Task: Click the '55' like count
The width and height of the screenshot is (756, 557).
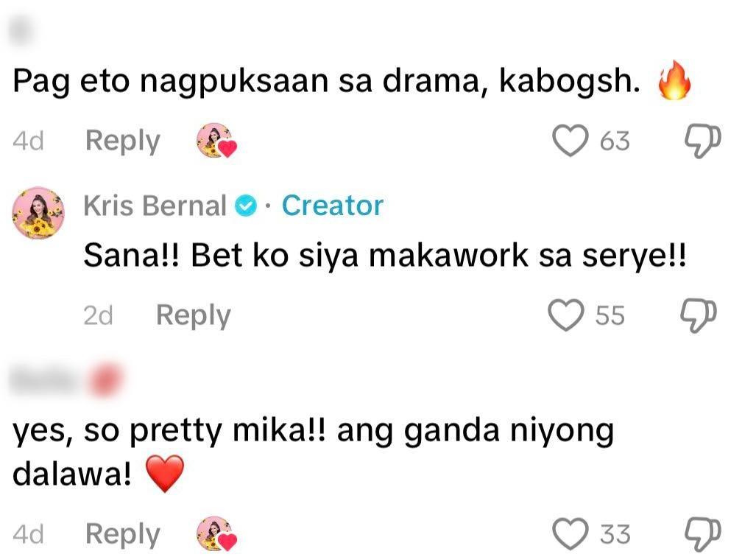Action: click(x=610, y=315)
